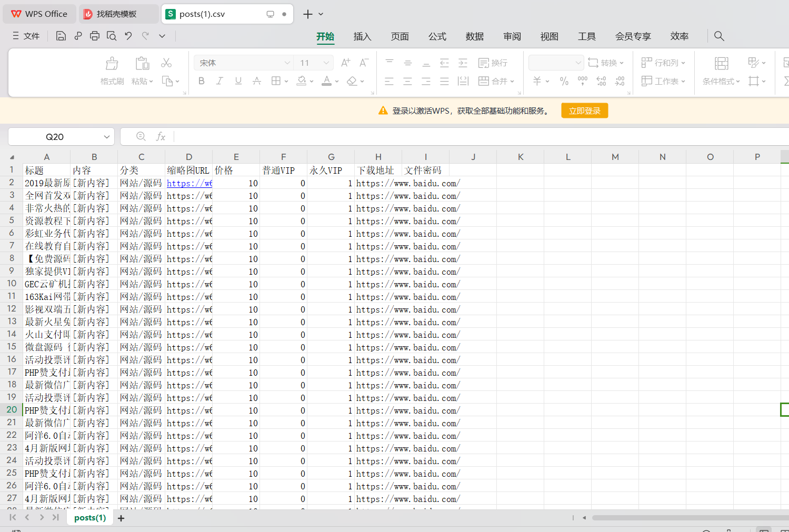Image resolution: width=789 pixels, height=532 pixels.
Task: Open the 数据 ribbon tab
Action: pos(474,36)
